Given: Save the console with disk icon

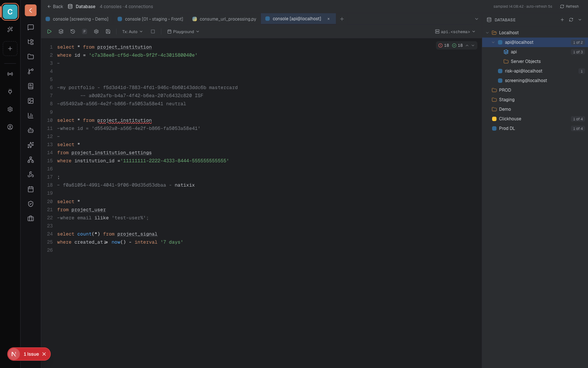Looking at the screenshot, I should [108, 32].
